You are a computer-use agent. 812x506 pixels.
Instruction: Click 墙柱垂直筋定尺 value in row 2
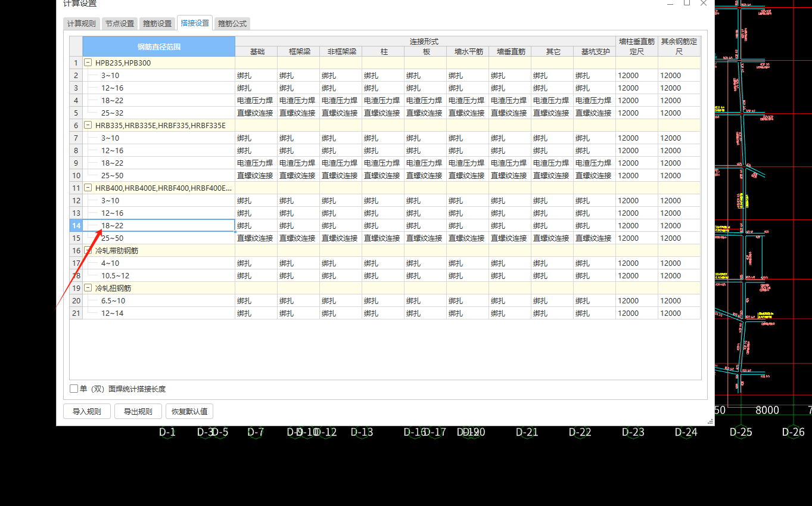pyautogui.click(x=637, y=75)
